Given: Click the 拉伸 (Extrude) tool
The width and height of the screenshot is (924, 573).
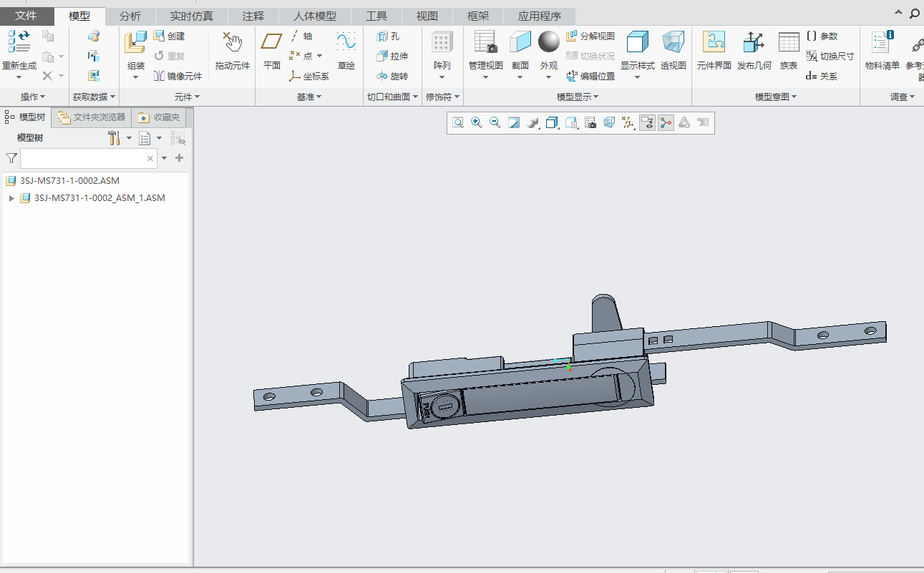Looking at the screenshot, I should (392, 57).
